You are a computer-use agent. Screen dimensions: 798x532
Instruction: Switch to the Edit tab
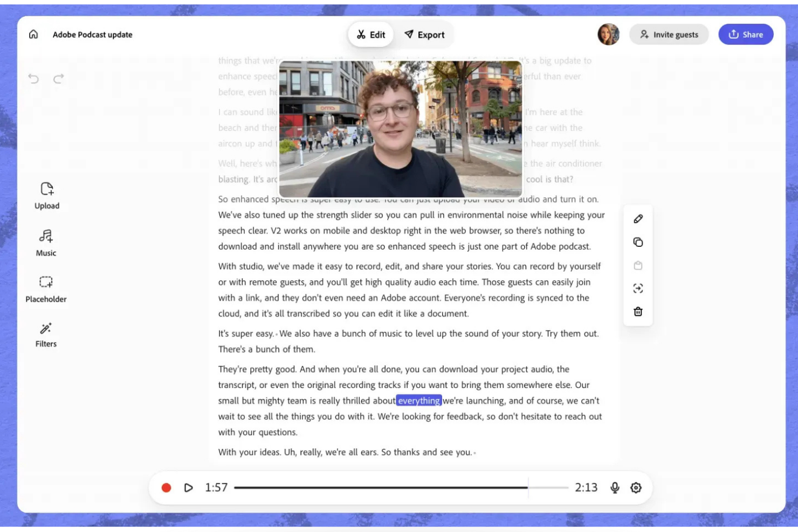[371, 34]
